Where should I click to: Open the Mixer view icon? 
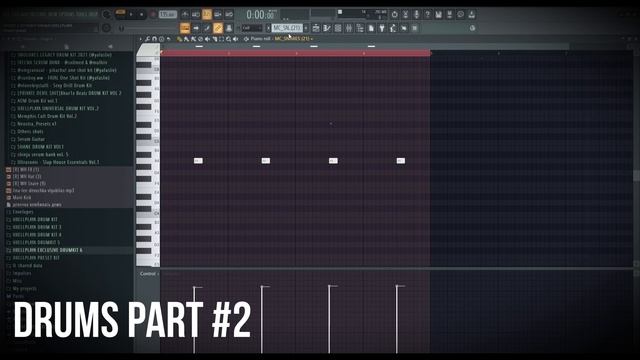pos(349,28)
